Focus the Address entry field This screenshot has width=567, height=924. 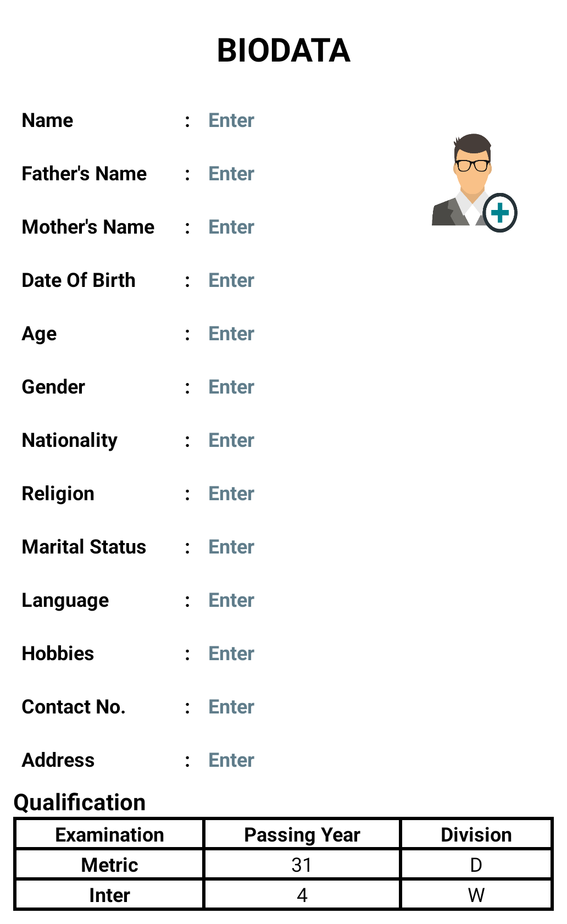pyautogui.click(x=231, y=760)
